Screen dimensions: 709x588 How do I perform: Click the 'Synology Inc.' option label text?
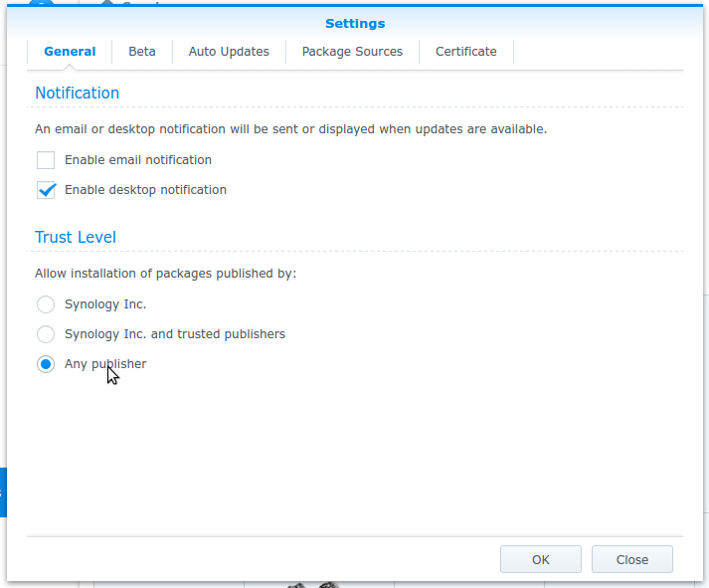click(x=105, y=304)
